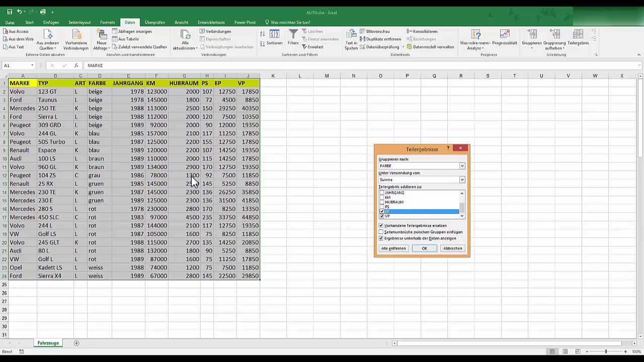Choose Aus Text data import
644x362 pixels.
tap(13, 47)
